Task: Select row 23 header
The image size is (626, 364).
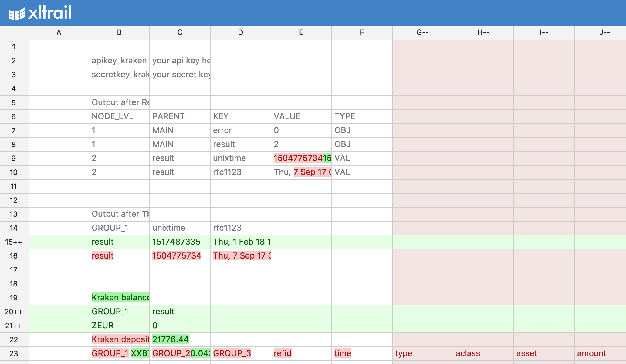Action: pyautogui.click(x=14, y=354)
